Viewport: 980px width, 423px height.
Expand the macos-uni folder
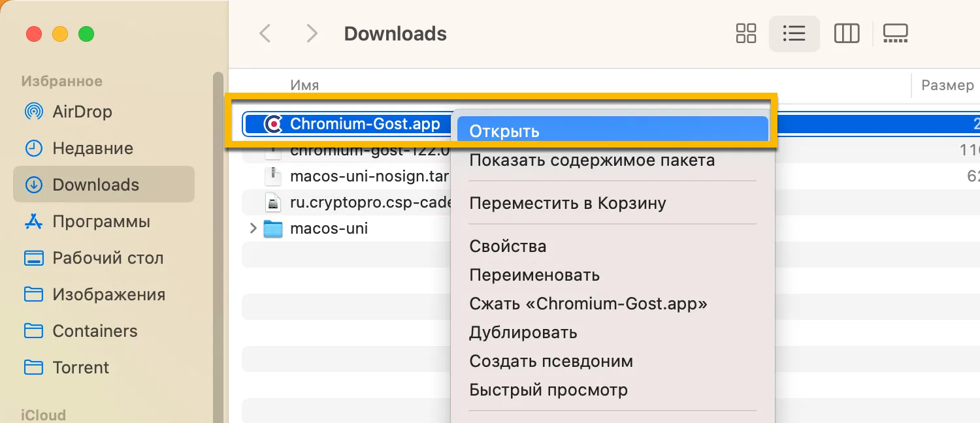click(253, 228)
